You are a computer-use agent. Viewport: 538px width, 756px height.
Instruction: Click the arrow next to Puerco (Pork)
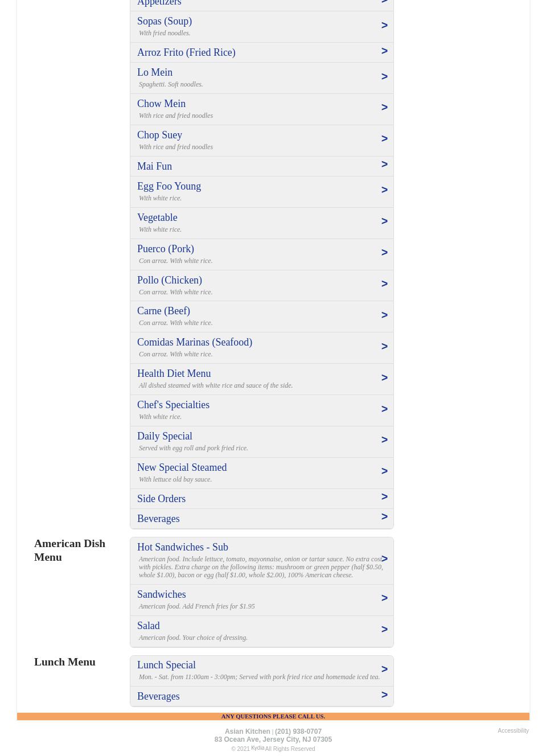coord(384,252)
